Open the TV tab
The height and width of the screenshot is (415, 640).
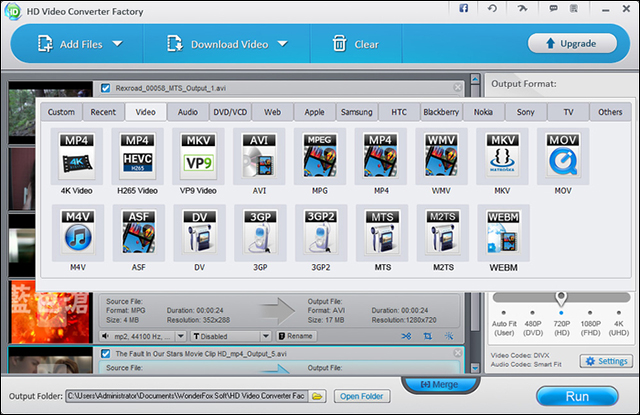(x=568, y=112)
